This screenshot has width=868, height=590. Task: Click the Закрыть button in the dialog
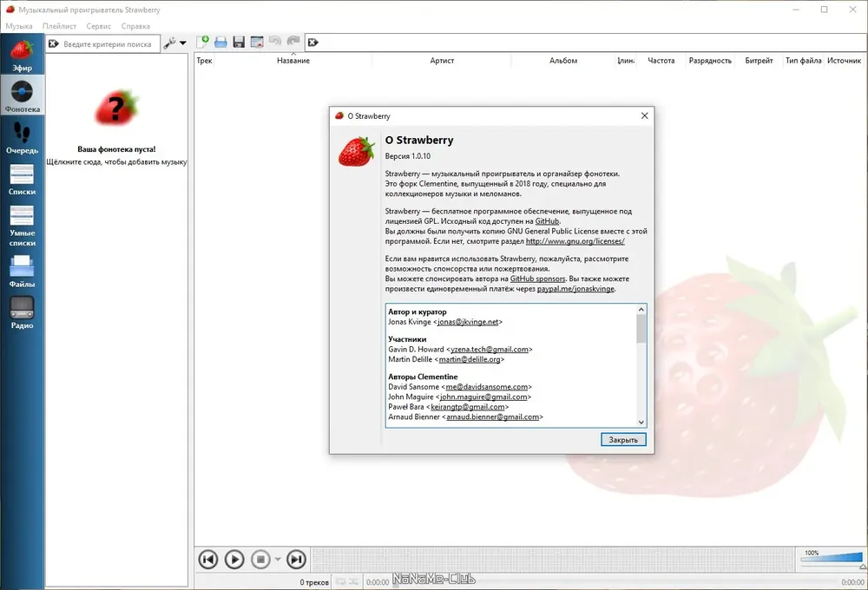pos(623,439)
